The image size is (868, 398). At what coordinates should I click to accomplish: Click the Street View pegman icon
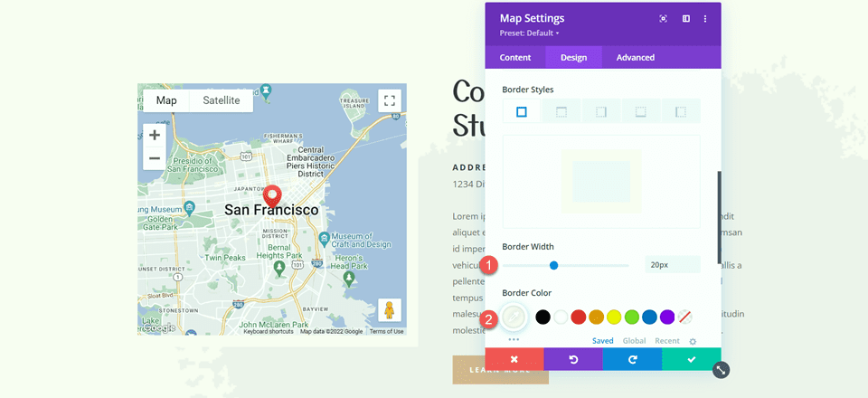tap(390, 310)
